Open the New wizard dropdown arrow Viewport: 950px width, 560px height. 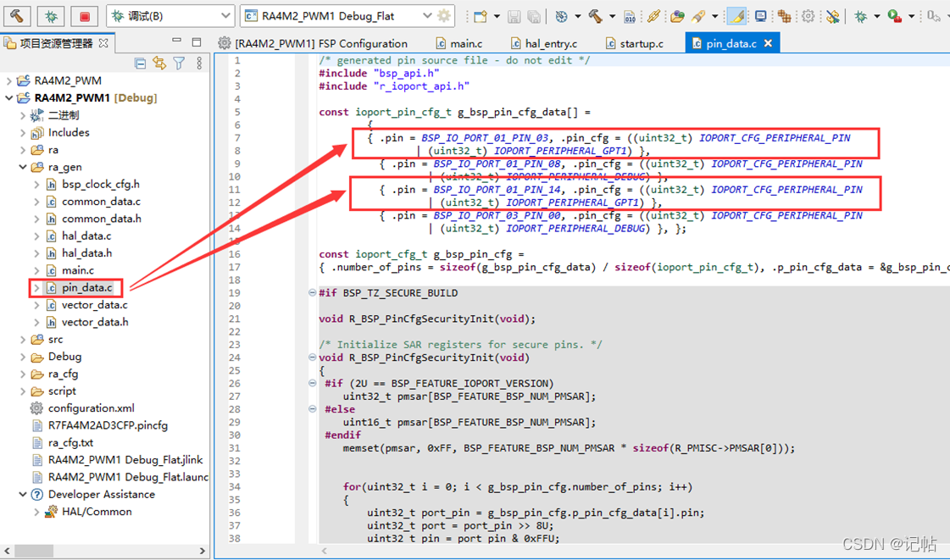(497, 16)
